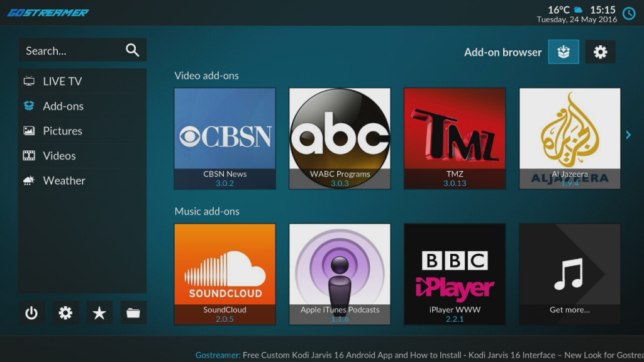This screenshot has width=644, height=362.
Task: Select Videos menu item
Action: [x=82, y=156]
